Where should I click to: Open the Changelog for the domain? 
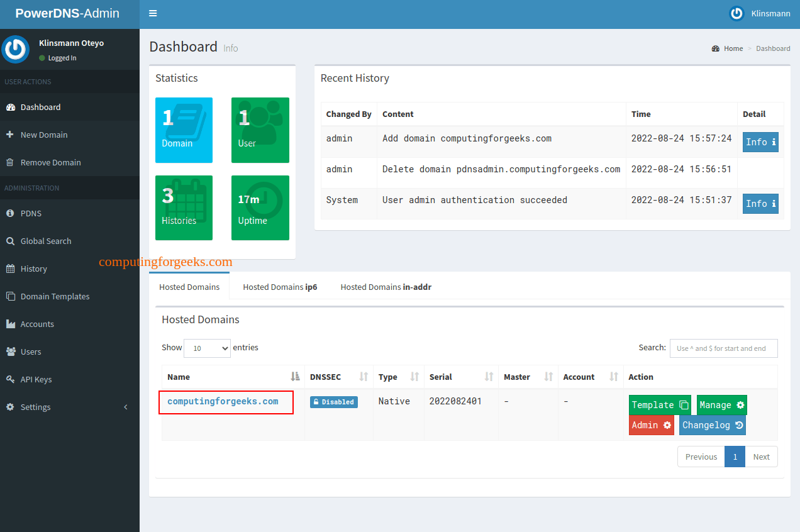tap(712, 425)
